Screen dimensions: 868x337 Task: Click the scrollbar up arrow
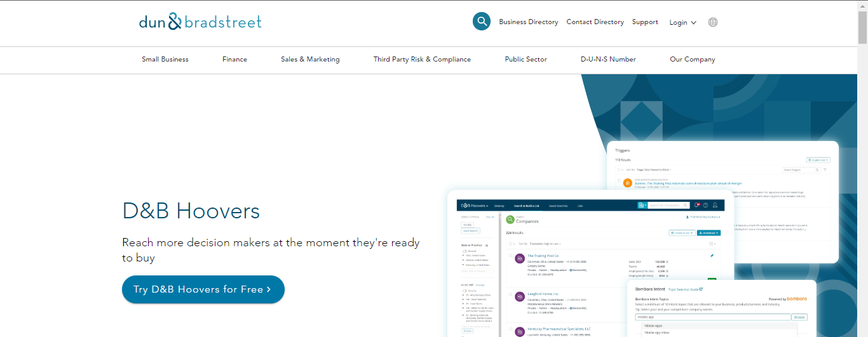click(x=862, y=5)
